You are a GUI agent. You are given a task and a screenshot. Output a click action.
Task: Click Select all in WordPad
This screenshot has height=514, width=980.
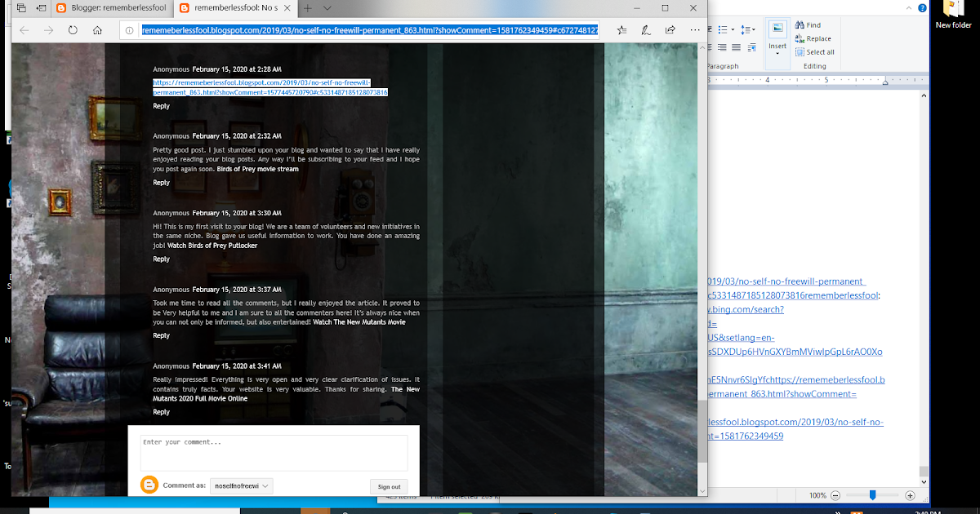815,52
